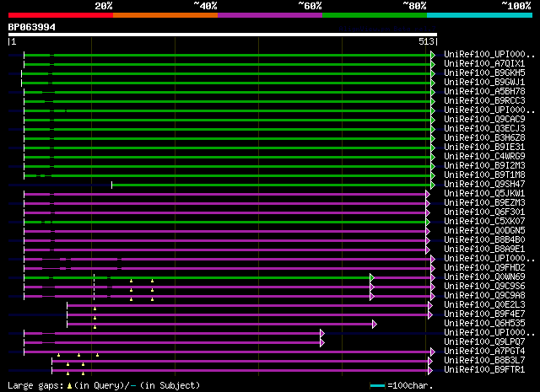Select the UniRef100_A7PGT4 label
The image size is (540, 392).
(484, 352)
